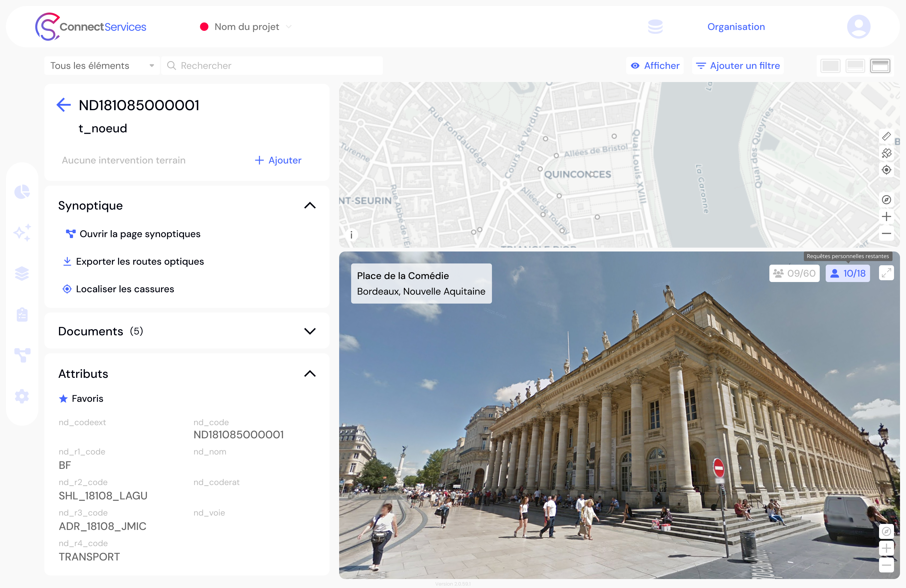Screen dimensions: 906x588
Task: Select the team requests counter 09/60
Action: (x=794, y=273)
